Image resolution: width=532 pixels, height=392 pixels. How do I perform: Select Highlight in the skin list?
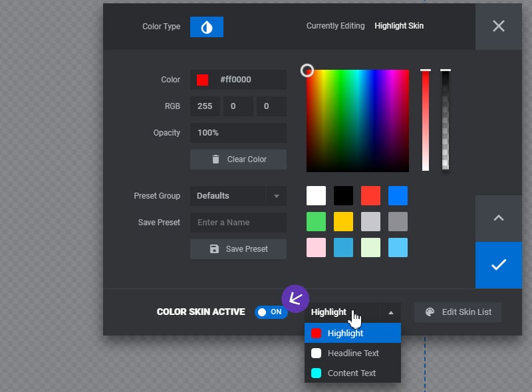[x=353, y=333]
